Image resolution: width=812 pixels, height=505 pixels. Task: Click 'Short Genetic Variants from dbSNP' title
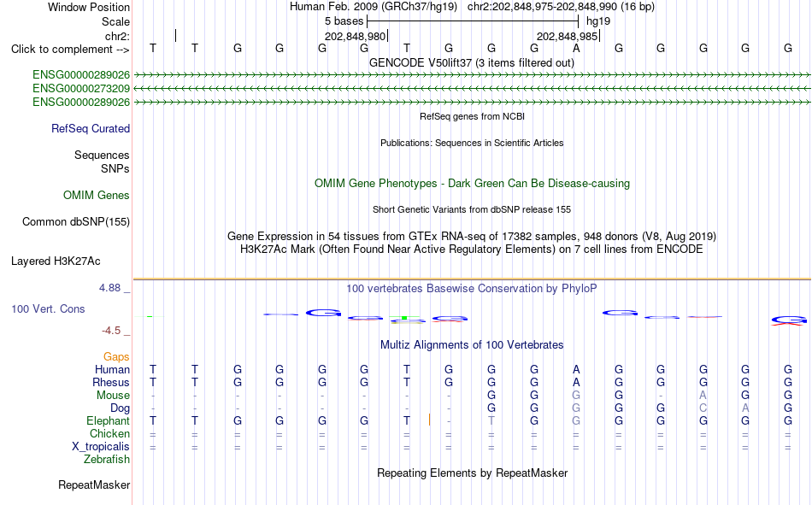tap(472, 209)
